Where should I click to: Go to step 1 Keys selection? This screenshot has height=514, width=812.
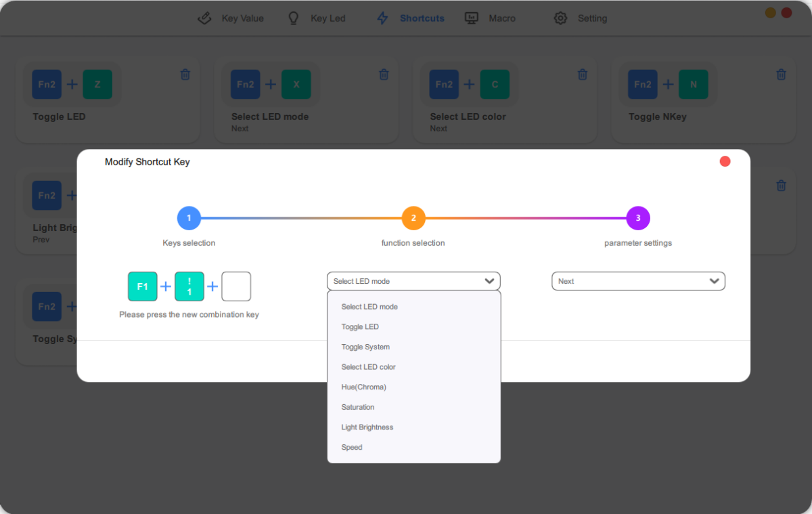(189, 218)
